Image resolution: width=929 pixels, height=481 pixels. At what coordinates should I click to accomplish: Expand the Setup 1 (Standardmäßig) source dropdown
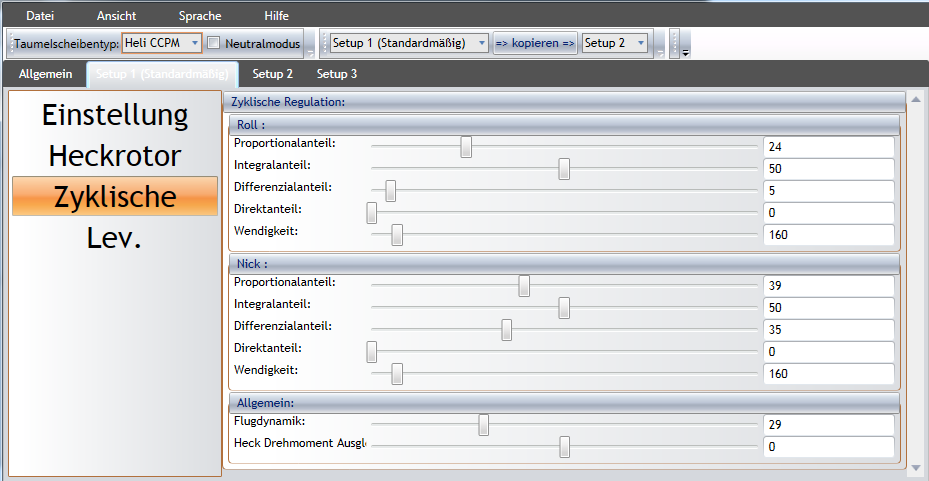tap(482, 44)
